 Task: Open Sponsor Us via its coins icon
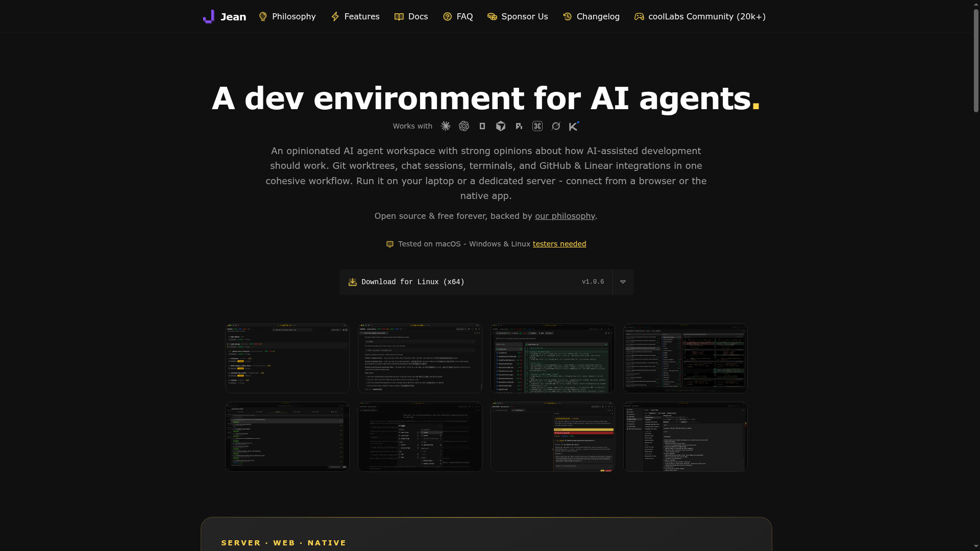tap(492, 17)
